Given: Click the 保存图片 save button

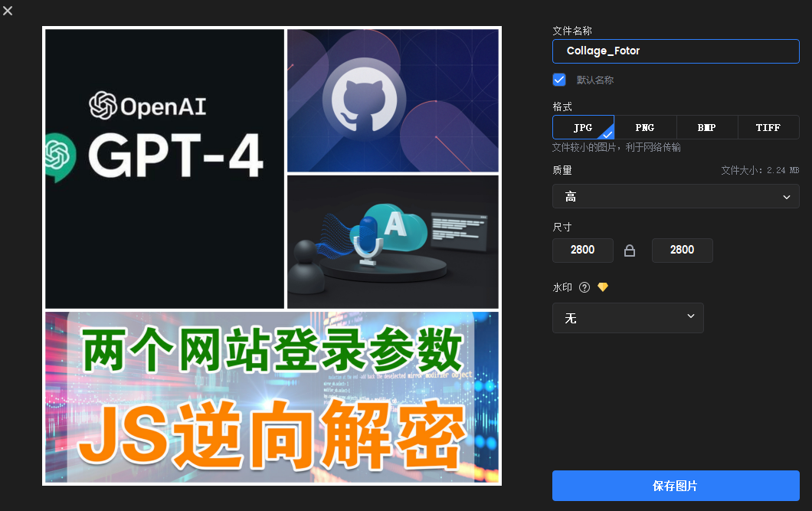Looking at the screenshot, I should [676, 486].
